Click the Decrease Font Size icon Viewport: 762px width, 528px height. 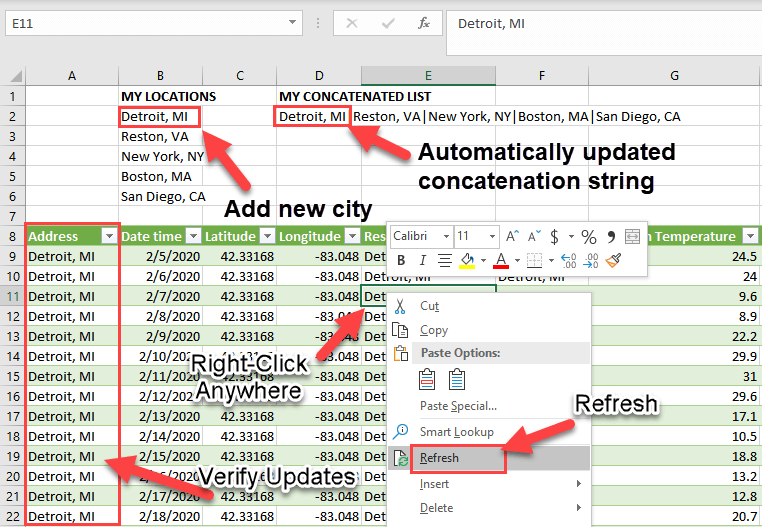pos(532,237)
